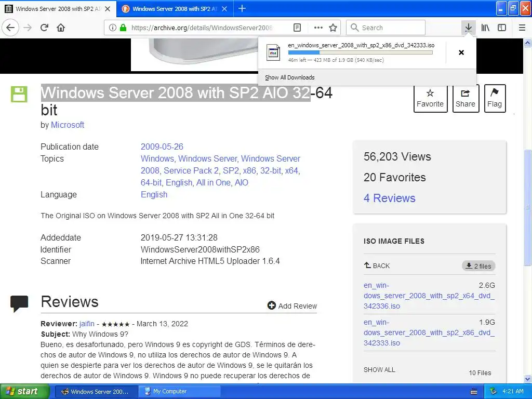Open the Firefox hamburger menu
Screen dimensions: 532x399
[522, 28]
